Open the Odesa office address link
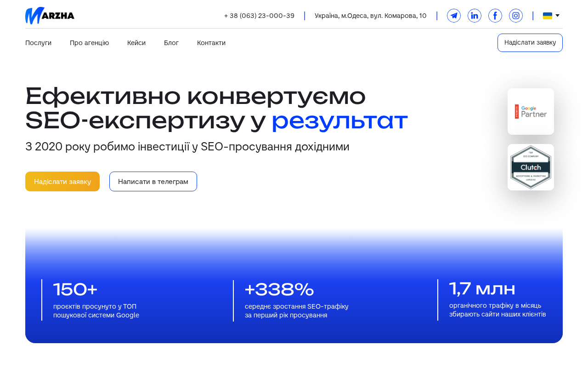Image resolution: width=588 pixels, height=368 pixels. (x=371, y=16)
